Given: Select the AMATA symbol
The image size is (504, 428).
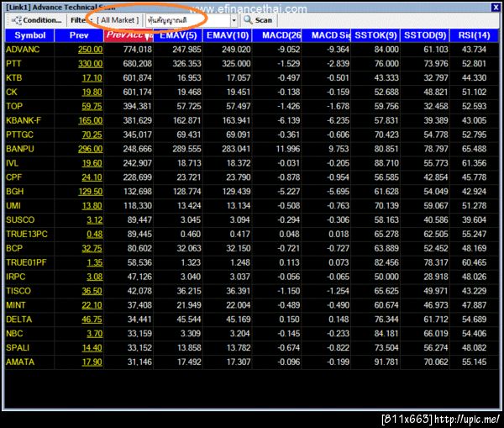Looking at the screenshot, I should point(20,362).
